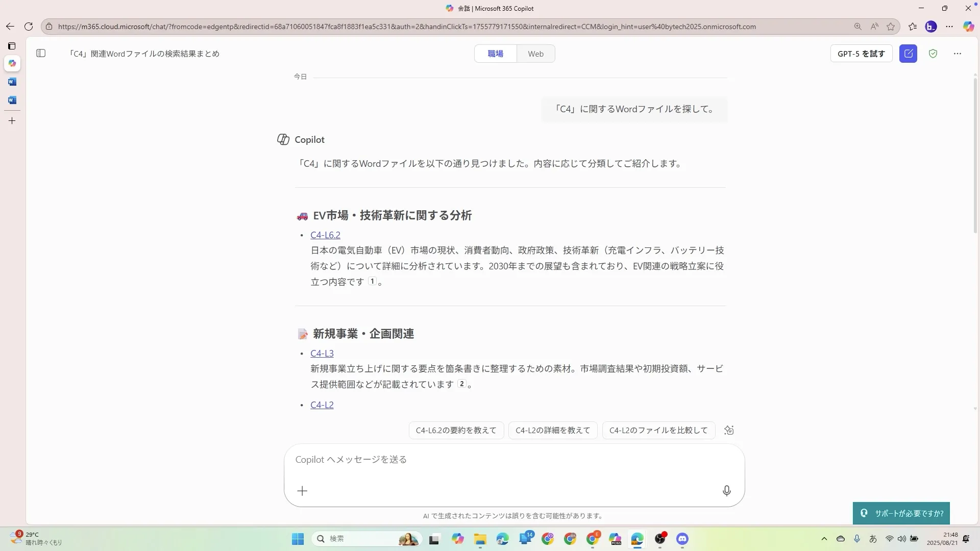Toggle the favorites star in the address bar
The height and width of the screenshot is (551, 980).
point(891,27)
